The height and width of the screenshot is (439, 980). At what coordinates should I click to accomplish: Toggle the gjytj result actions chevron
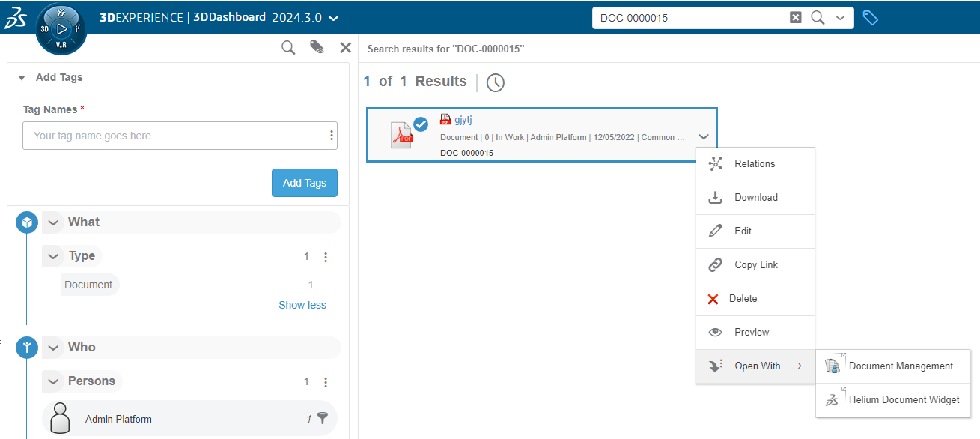[x=703, y=137]
